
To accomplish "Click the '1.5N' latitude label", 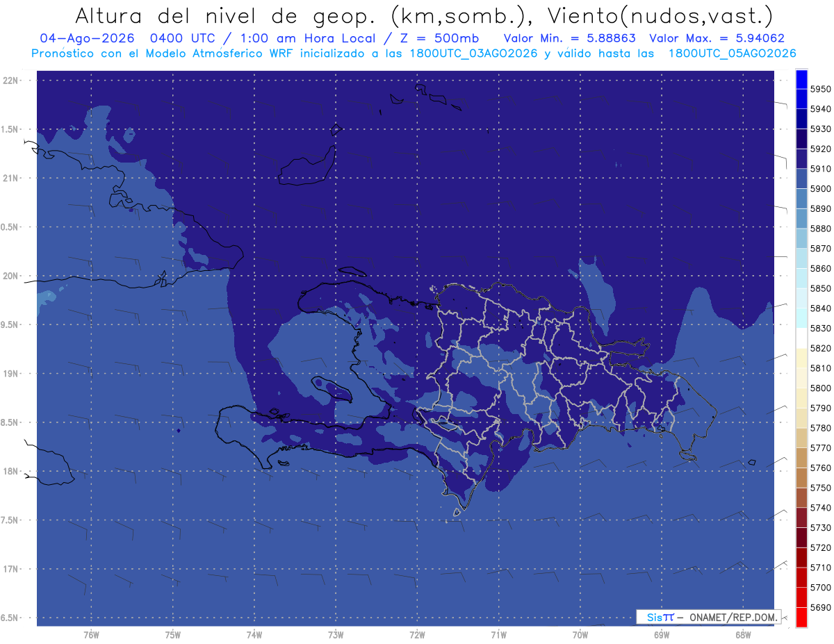I will [9, 129].
